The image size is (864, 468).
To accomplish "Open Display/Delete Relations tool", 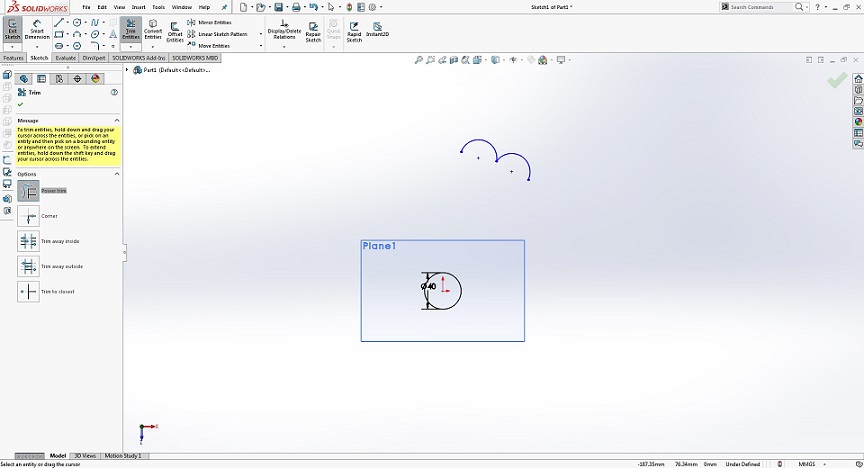I will tap(284, 29).
